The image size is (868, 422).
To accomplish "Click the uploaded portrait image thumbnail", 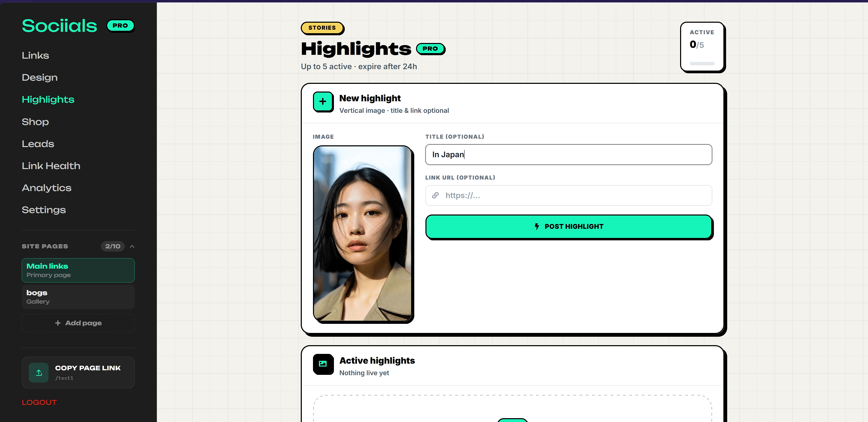I will [x=363, y=233].
